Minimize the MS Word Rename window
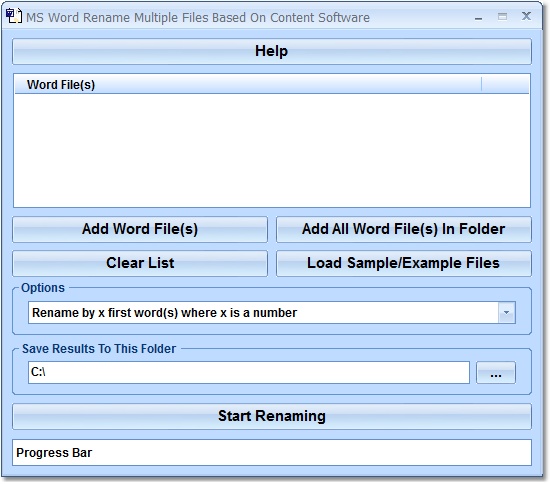Viewport: 550px width, 484px height. tap(478, 18)
